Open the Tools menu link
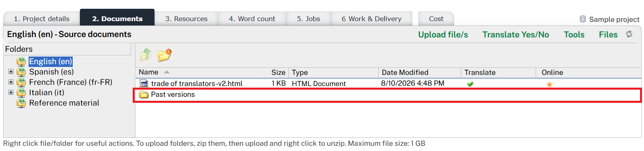 (x=574, y=35)
